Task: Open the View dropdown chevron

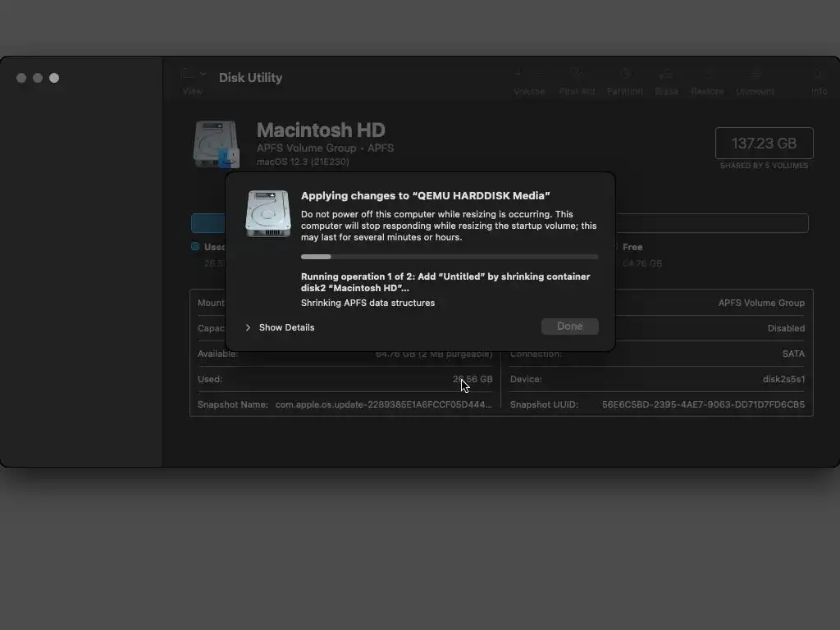Action: click(203, 74)
